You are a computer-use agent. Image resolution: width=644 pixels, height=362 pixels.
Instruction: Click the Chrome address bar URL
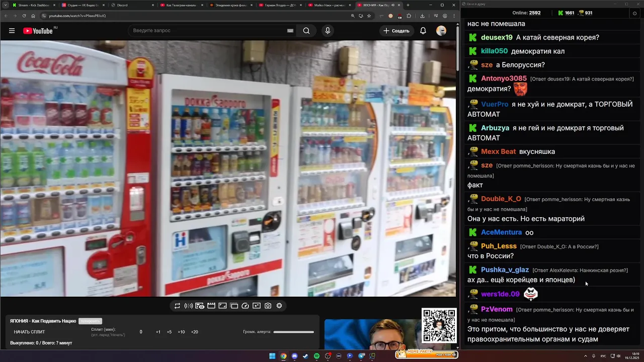77,16
